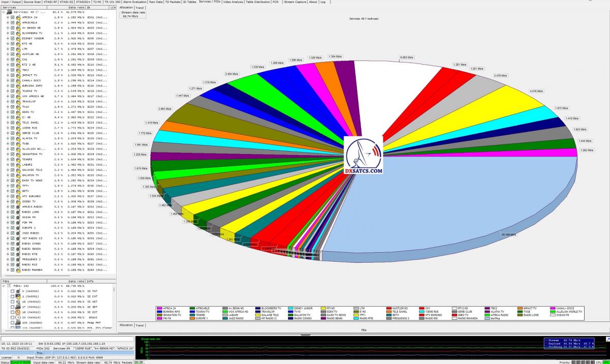
Task: Enable the checkbox for PID 17 SI SDT
Action: pos(12,307)
